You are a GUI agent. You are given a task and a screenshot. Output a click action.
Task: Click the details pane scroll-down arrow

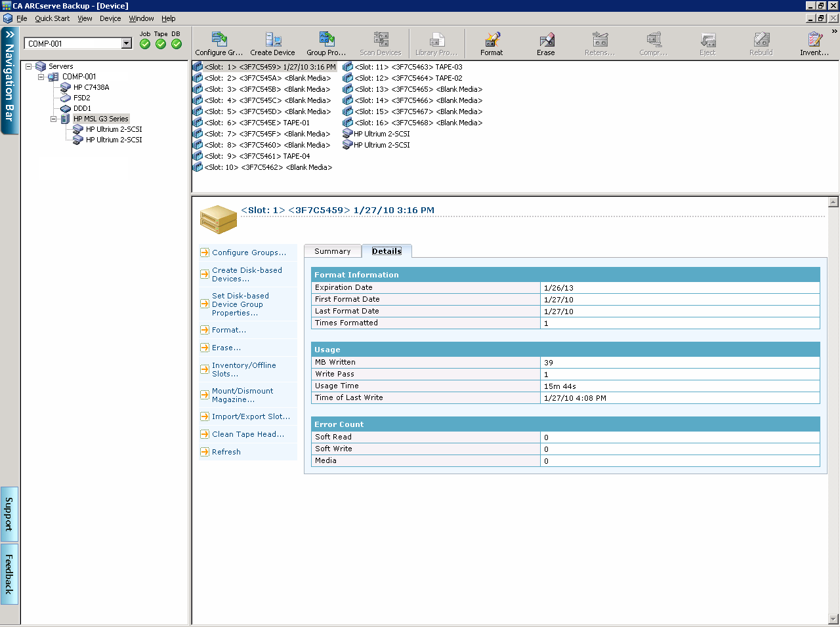(x=833, y=618)
